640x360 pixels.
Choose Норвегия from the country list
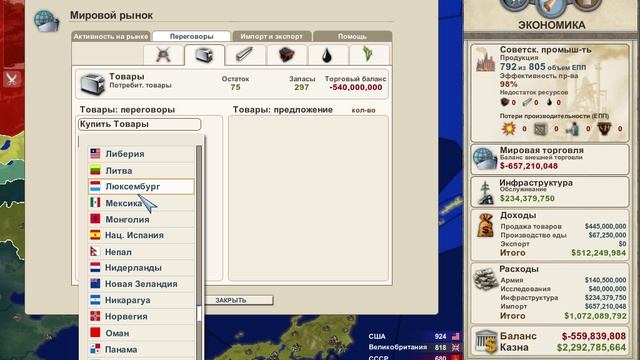[x=141, y=316]
